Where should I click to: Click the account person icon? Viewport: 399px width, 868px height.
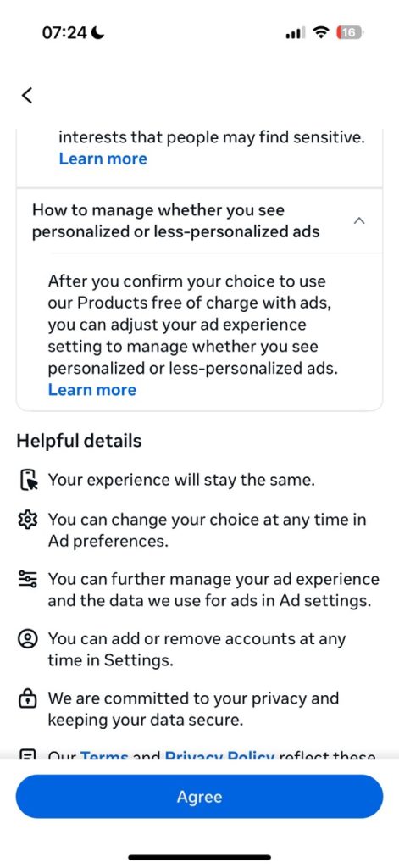[28, 639]
